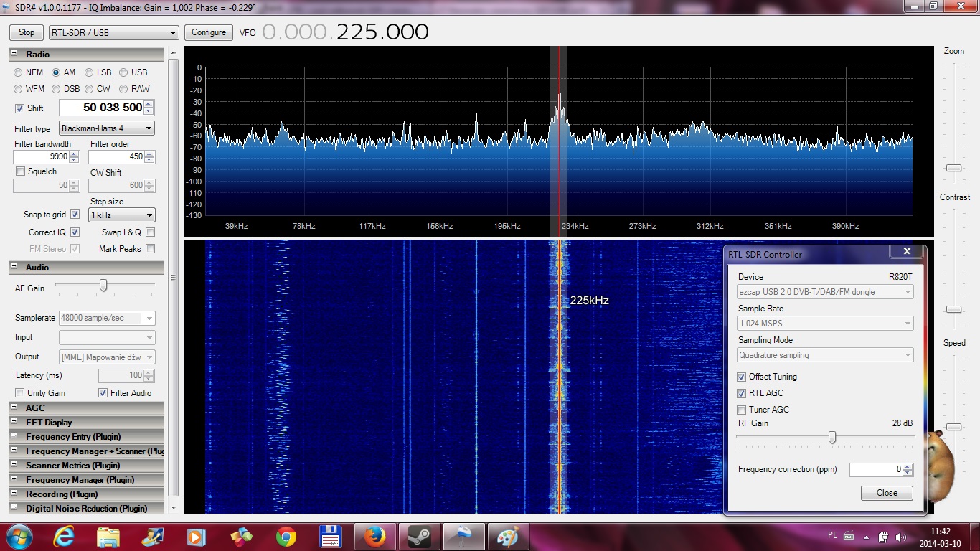Enable Swap I & Q checkbox
Screen dimensions: 980x551
(150, 232)
